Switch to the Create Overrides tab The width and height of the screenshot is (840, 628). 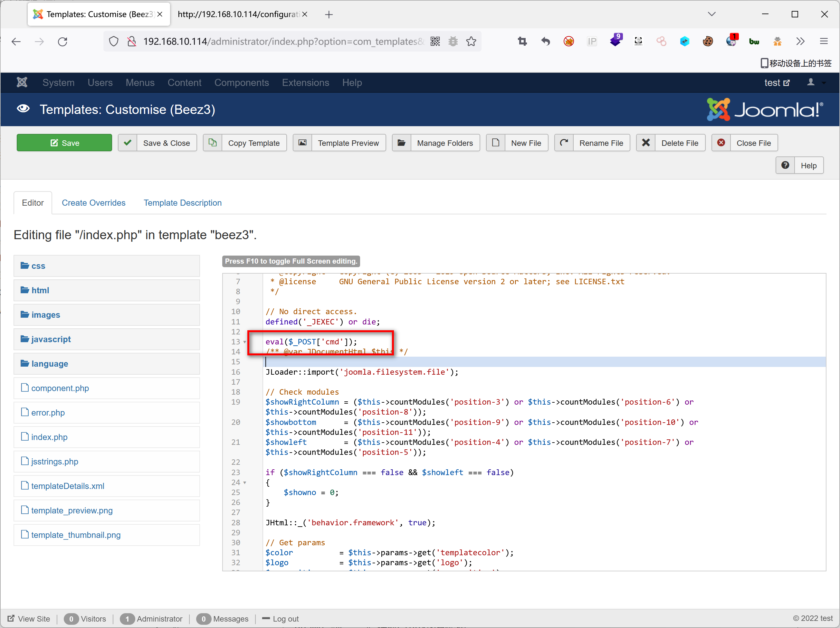93,203
